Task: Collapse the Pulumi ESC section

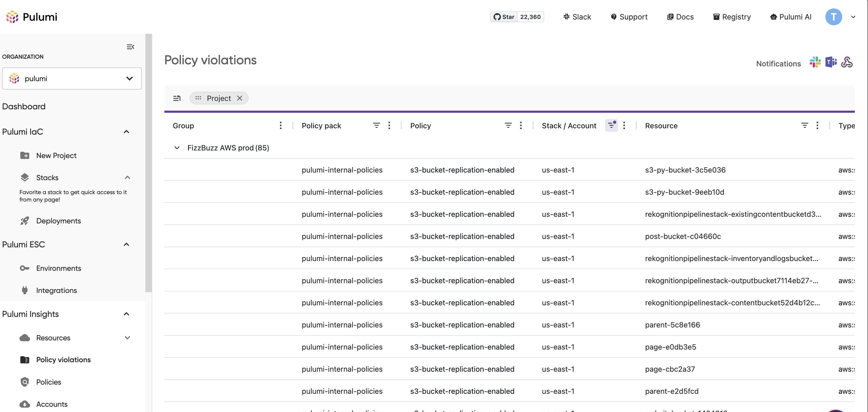Action: coord(126,244)
